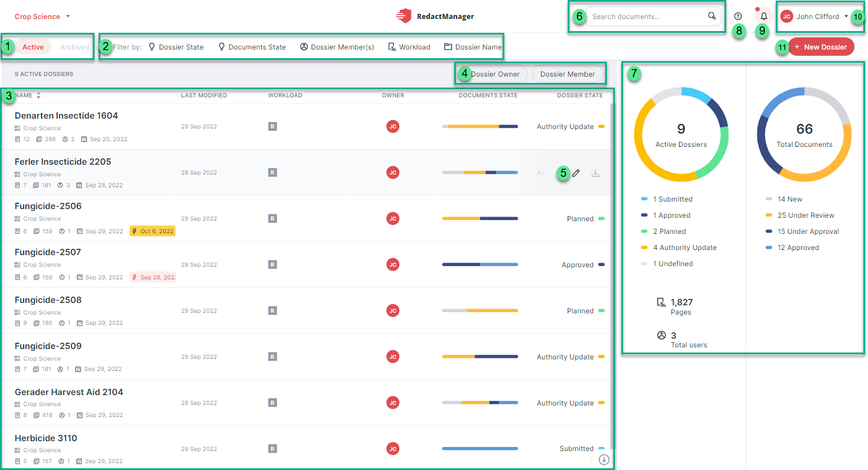Screen dimensions: 868x470
Task: Click workload R badge of Fungicide-2507
Action: coord(273,264)
